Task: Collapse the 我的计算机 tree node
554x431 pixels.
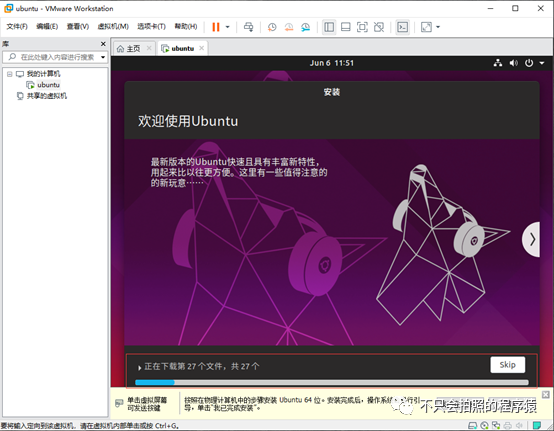Action: [x=10, y=74]
